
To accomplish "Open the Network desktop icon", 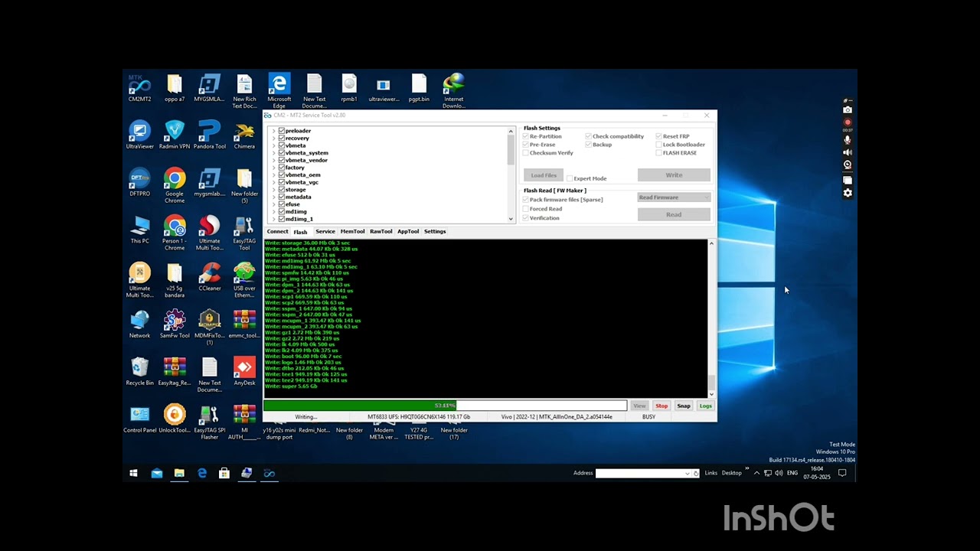I will (x=139, y=324).
